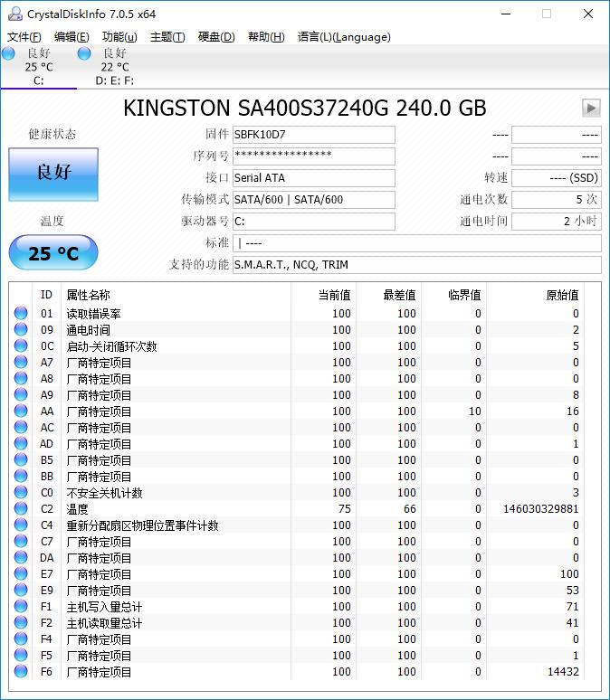Image resolution: width=610 pixels, height=700 pixels.
Task: Click the 属性名称 column header
Action: [88, 295]
